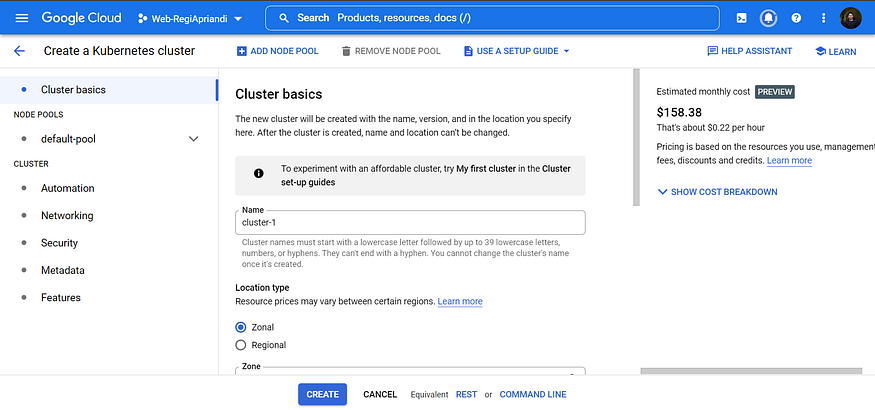Open the Use a Setup Guide dropdown
This screenshot has width=875, height=410.
[x=516, y=51]
